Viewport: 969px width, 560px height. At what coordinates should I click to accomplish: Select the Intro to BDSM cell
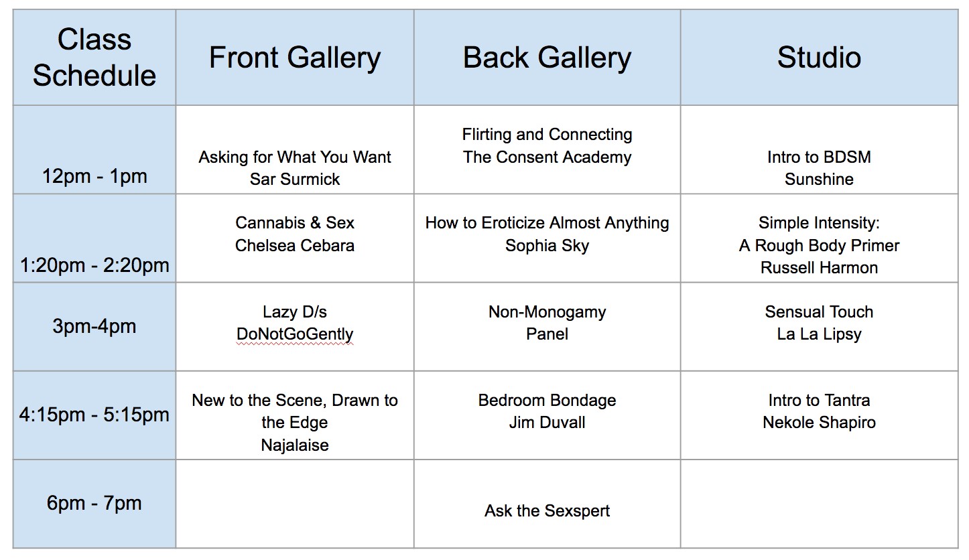point(819,167)
